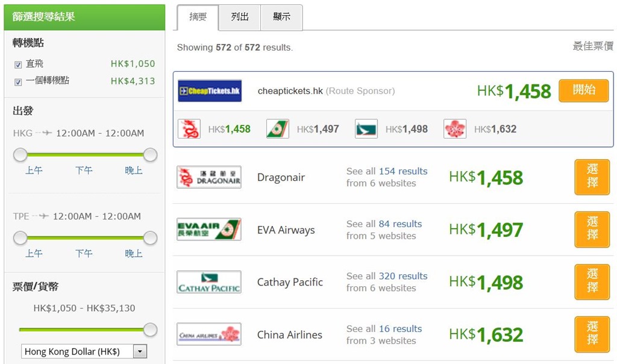
Task: Click Dragonair small icon in sponsor row
Action: click(189, 129)
